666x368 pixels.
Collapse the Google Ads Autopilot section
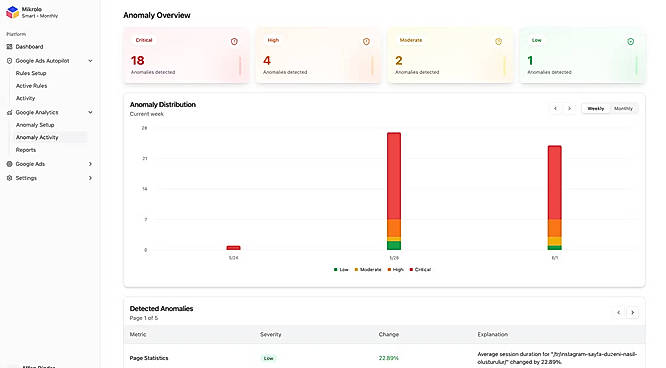(x=90, y=61)
